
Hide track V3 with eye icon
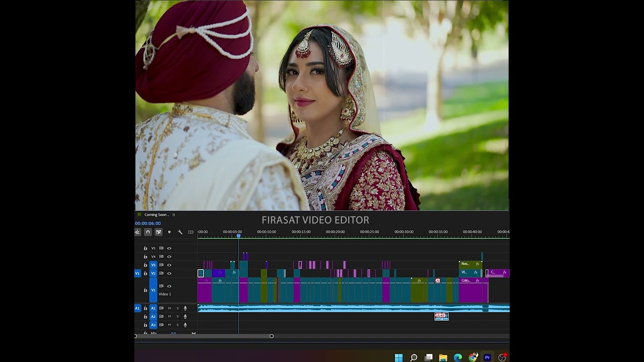click(169, 265)
